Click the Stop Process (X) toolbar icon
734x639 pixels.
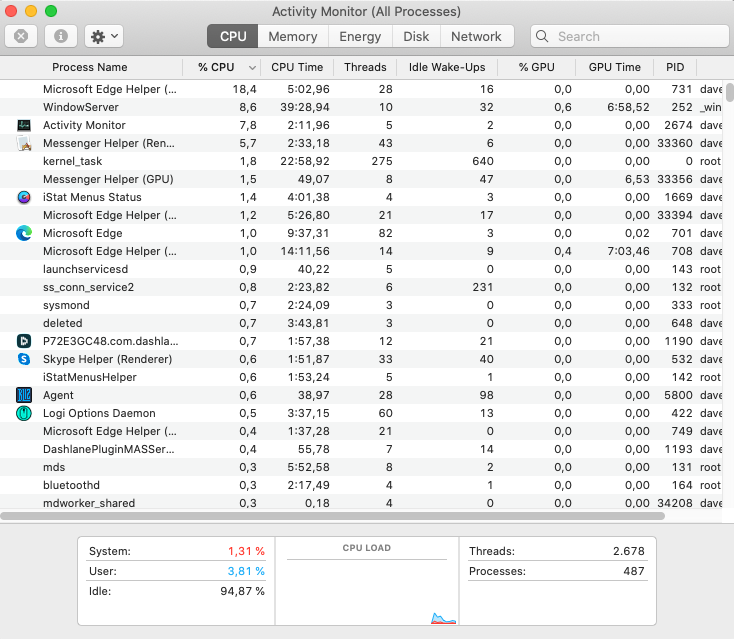click(21, 36)
